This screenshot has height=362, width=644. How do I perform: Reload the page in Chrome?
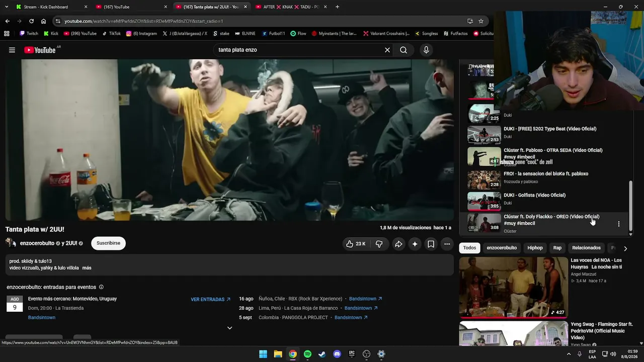[31, 21]
